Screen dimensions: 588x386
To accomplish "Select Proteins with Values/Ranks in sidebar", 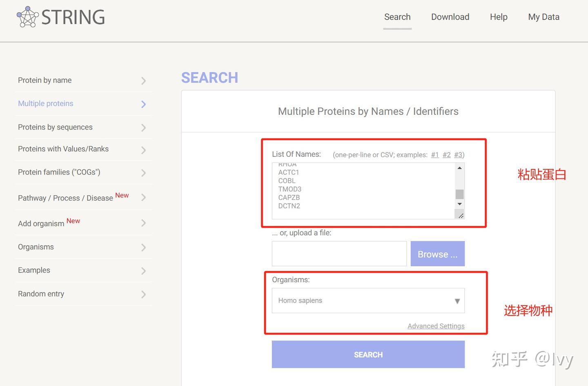I will 63,149.
